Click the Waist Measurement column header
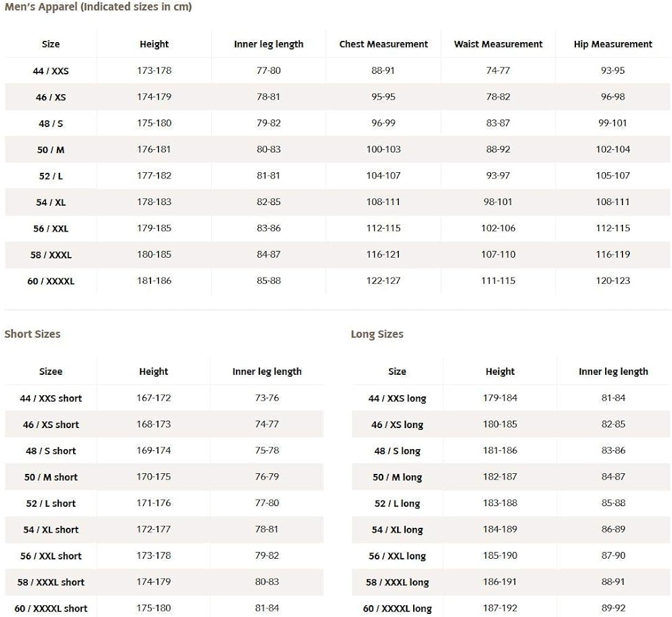This screenshot has width=672, height=617. coord(498,44)
